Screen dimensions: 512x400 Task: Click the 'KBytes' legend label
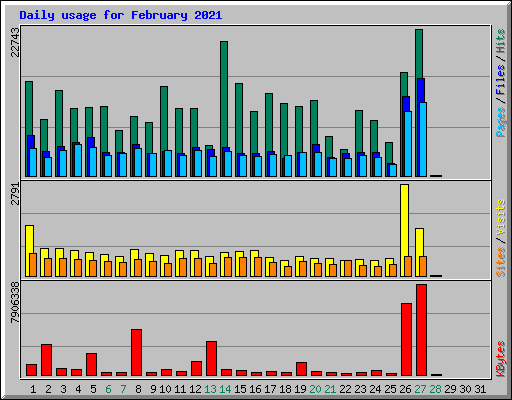click(501, 359)
